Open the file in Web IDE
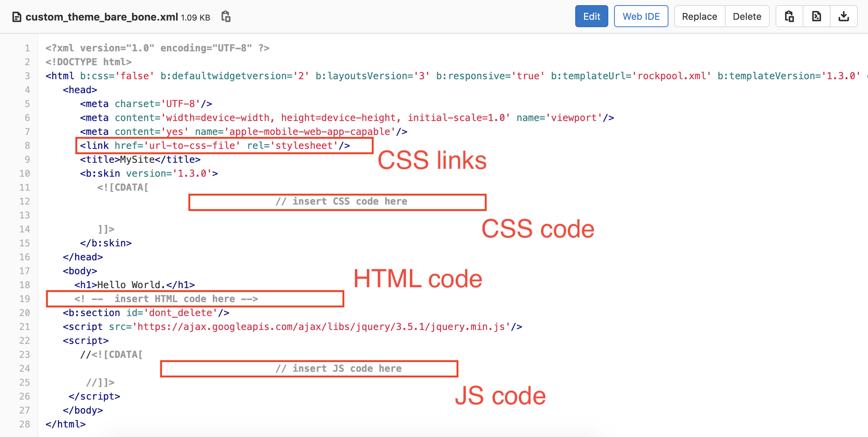This screenshot has height=437, width=868. tap(641, 16)
